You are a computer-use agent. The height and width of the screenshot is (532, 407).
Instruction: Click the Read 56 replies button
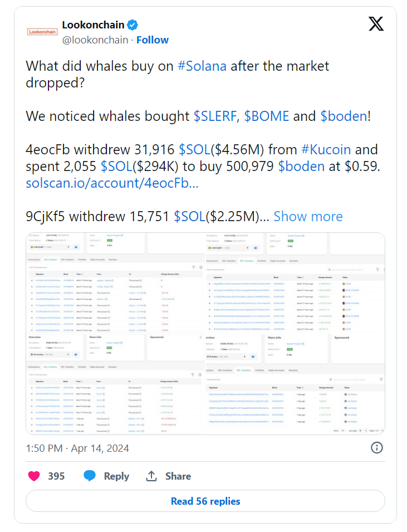point(205,501)
